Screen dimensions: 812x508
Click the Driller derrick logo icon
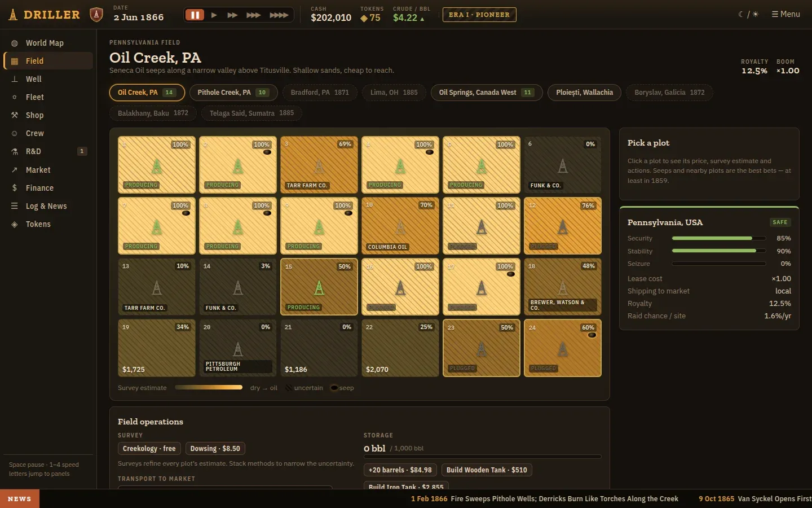12,15
